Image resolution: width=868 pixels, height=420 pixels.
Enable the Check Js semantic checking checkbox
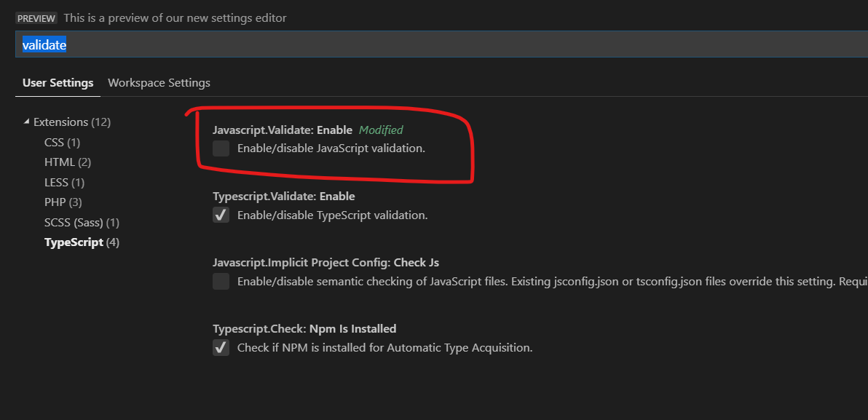(221, 281)
